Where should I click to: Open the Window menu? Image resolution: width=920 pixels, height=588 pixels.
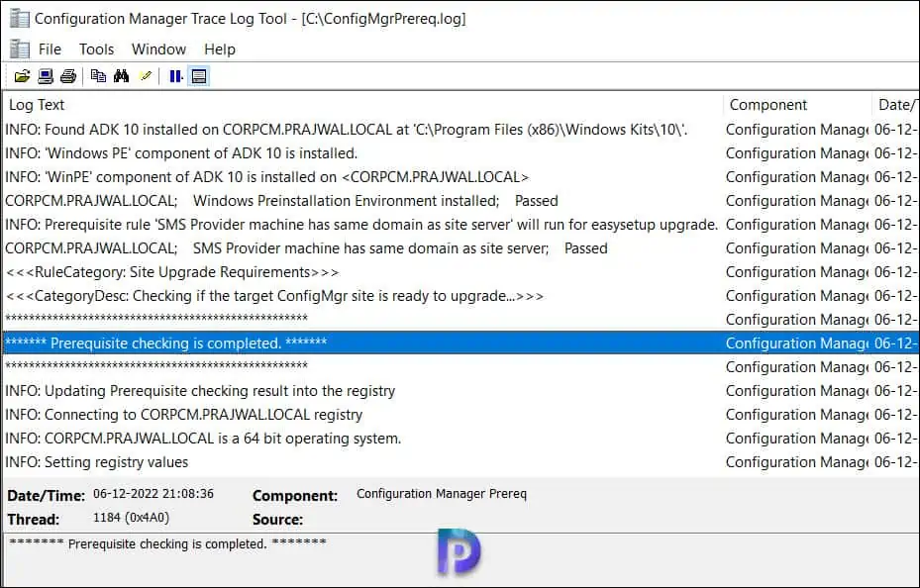[x=158, y=49]
